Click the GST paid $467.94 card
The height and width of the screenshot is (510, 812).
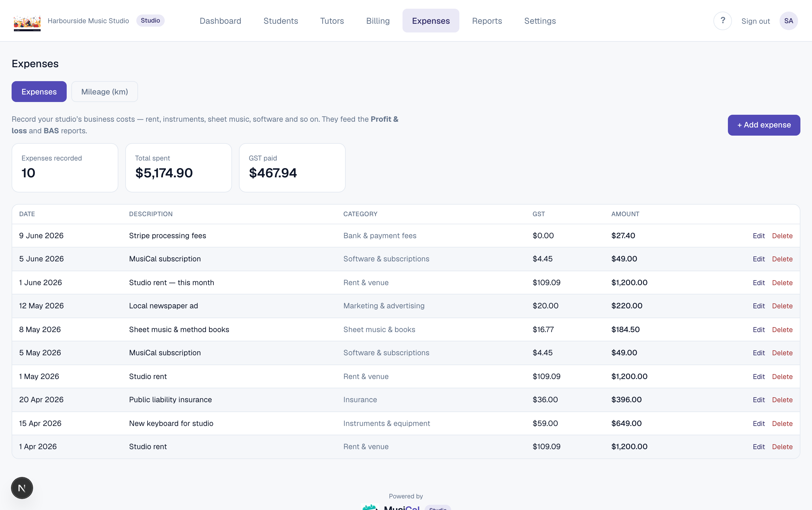tap(292, 168)
